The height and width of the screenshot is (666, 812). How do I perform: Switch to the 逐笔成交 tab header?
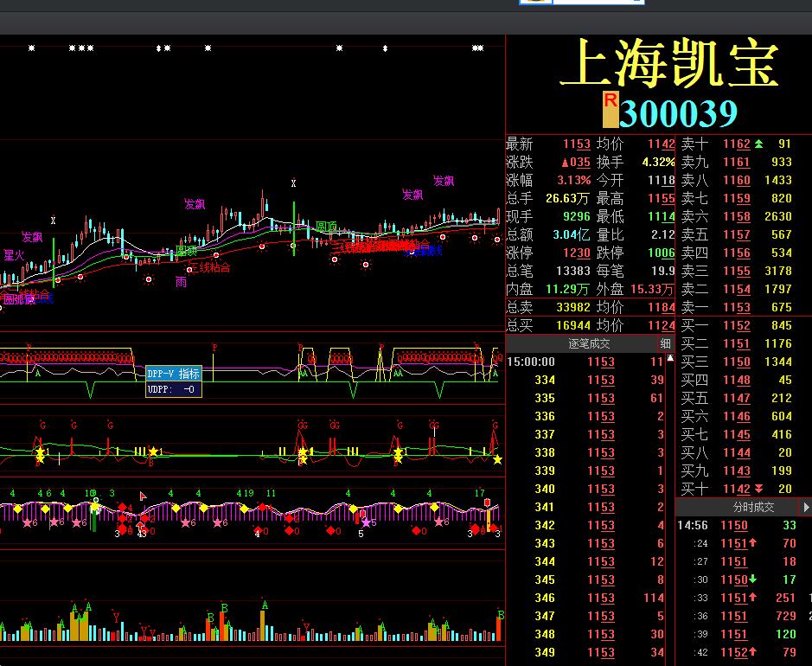coord(589,343)
